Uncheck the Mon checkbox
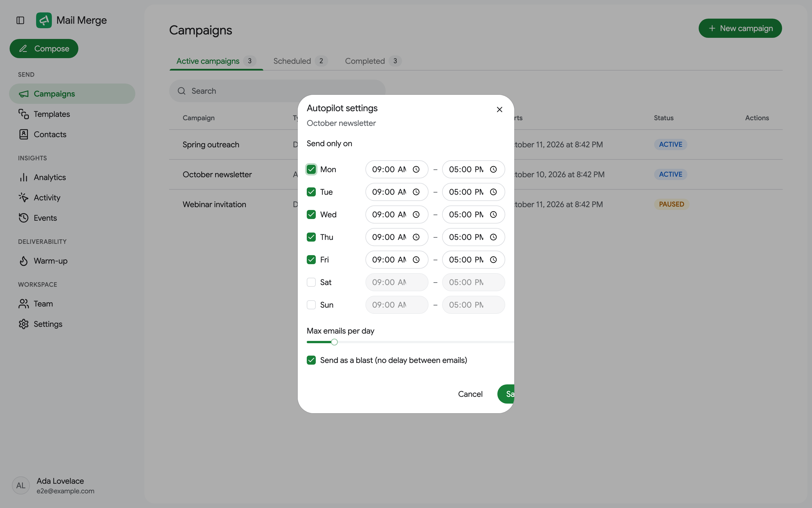This screenshot has height=508, width=812. coord(311,169)
